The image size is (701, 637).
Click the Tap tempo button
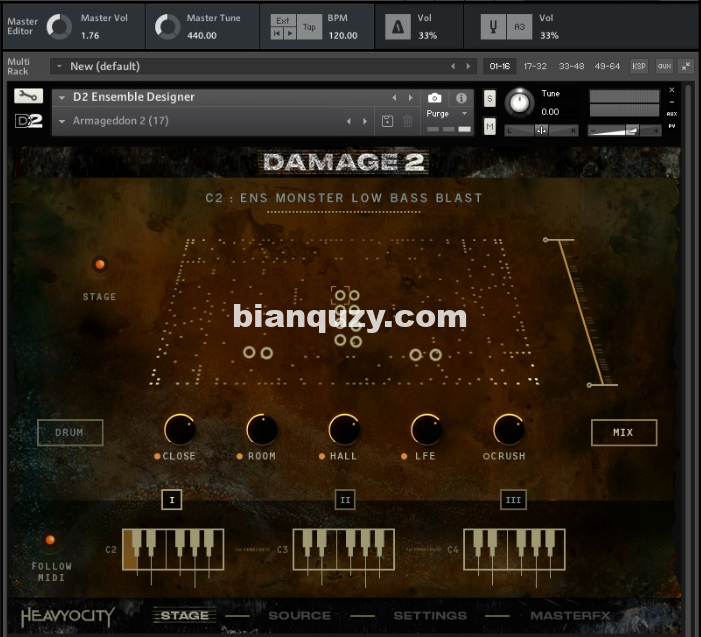tap(309, 27)
